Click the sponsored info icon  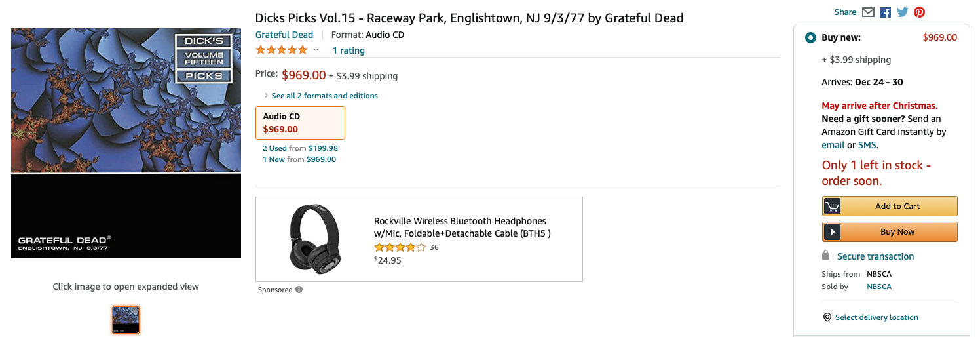[x=299, y=290]
